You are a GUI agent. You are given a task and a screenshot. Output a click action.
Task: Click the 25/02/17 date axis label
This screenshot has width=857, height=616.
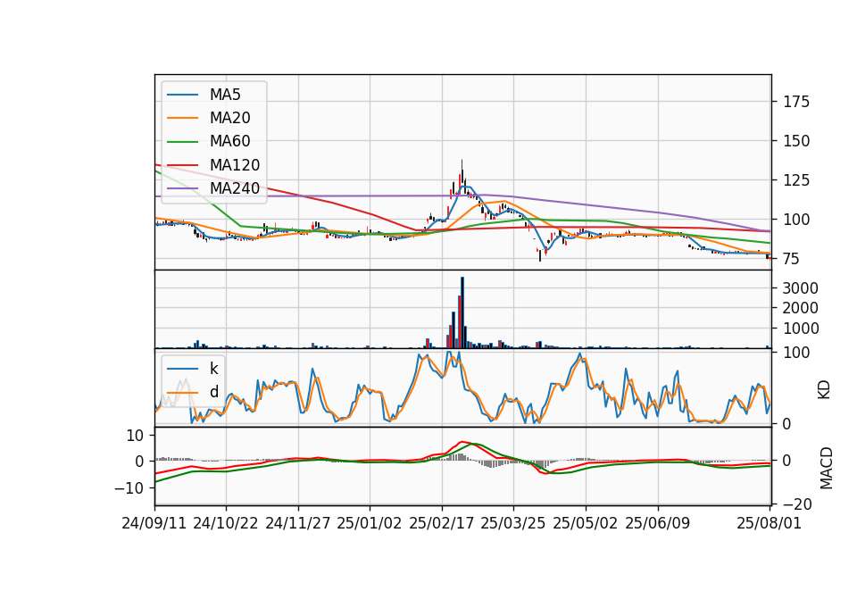[442, 524]
